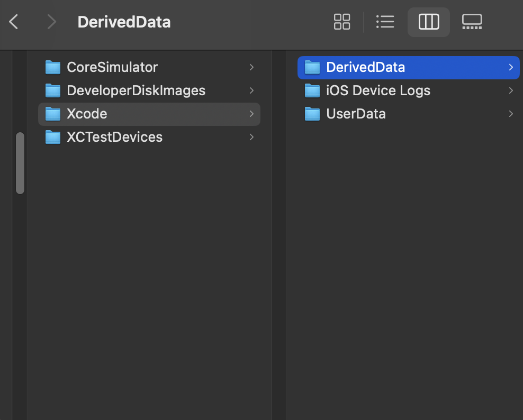The width and height of the screenshot is (523, 420).
Task: Click the DerivedData folder icon
Action: pyautogui.click(x=312, y=67)
